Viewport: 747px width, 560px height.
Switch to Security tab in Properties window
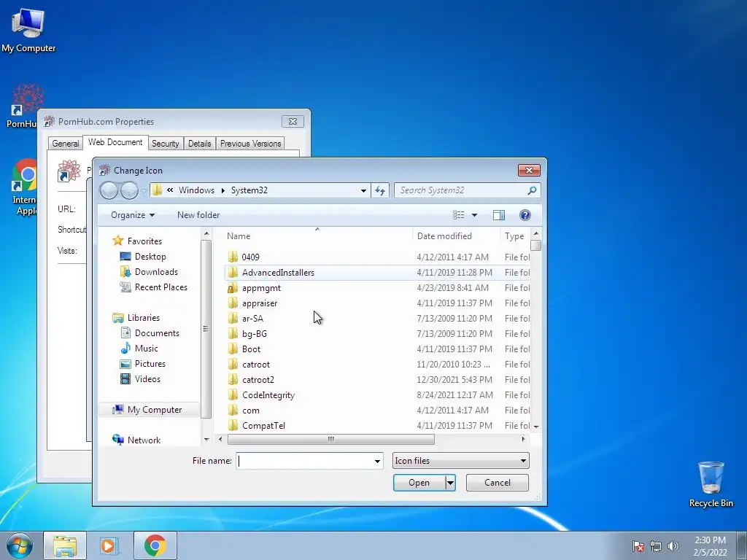[166, 144]
